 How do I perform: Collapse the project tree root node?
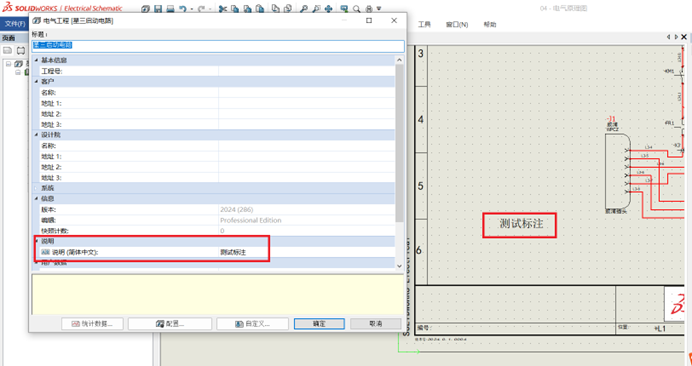[x=8, y=64]
